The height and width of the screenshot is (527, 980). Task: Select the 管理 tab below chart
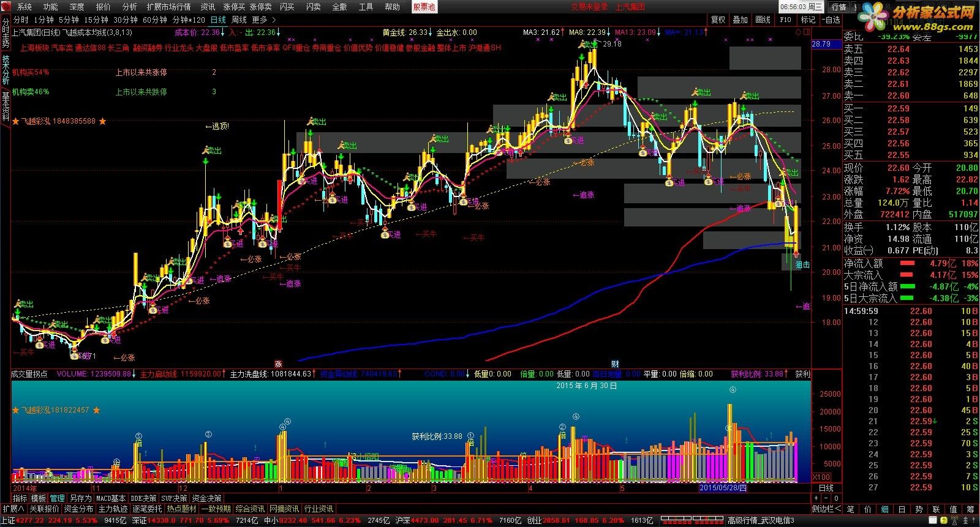click(x=58, y=498)
